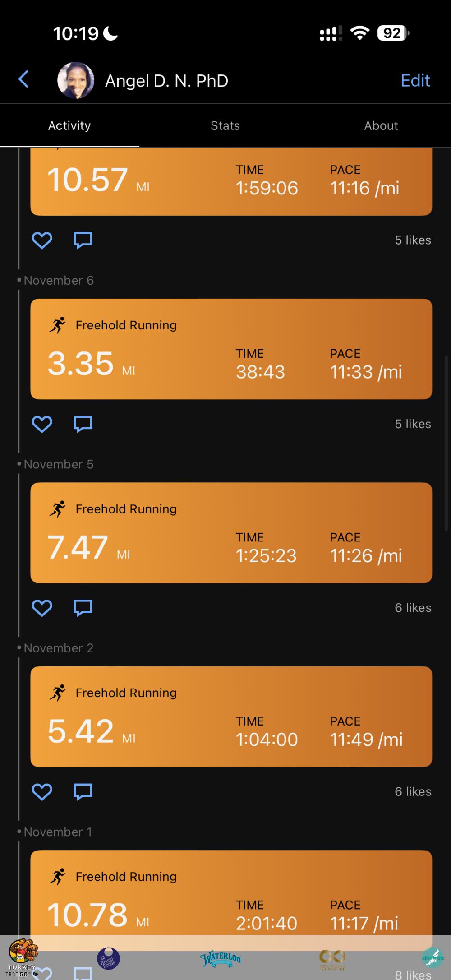Select the Activity tab
The height and width of the screenshot is (980, 451).
tap(69, 125)
